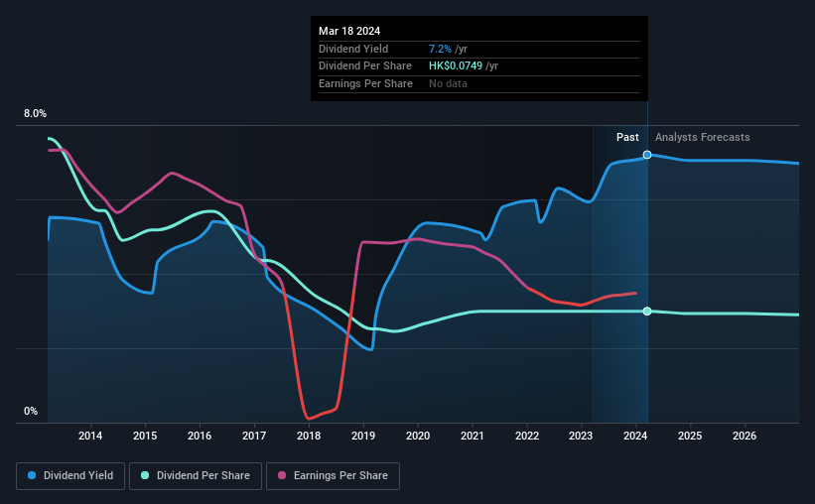
Task: Click the 2019 x-axis label
Action: point(363,436)
